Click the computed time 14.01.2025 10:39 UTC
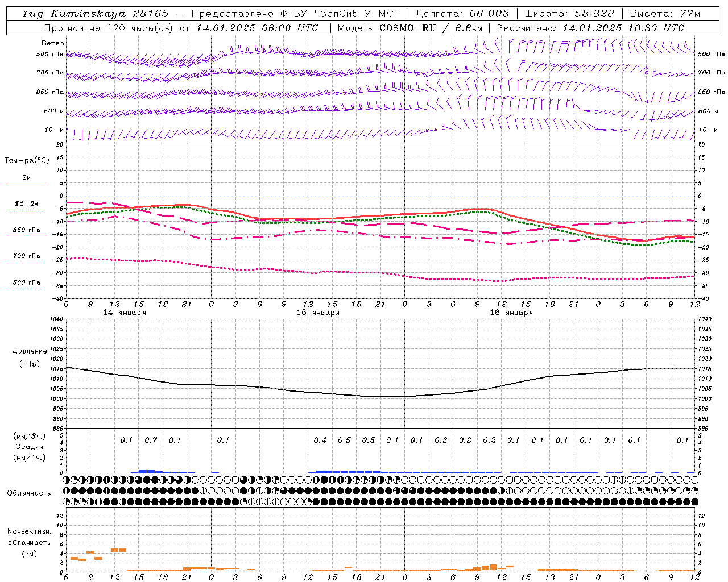The image size is (728, 582). coord(623,28)
